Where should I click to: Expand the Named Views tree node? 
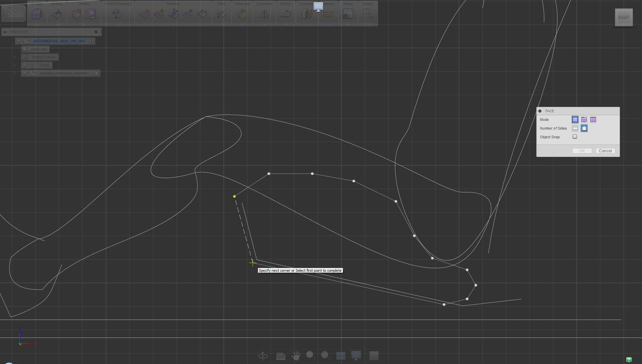point(15,57)
